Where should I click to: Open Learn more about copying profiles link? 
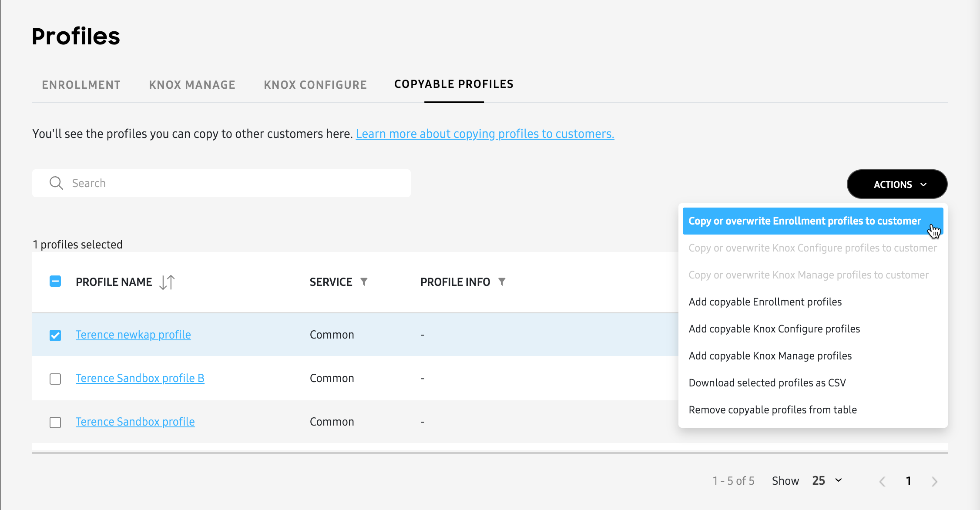[485, 134]
